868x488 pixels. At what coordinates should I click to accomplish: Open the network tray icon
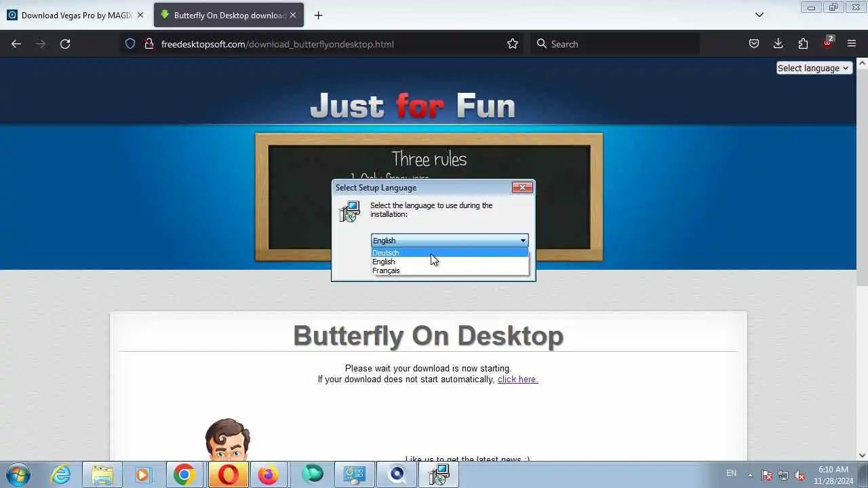783,475
